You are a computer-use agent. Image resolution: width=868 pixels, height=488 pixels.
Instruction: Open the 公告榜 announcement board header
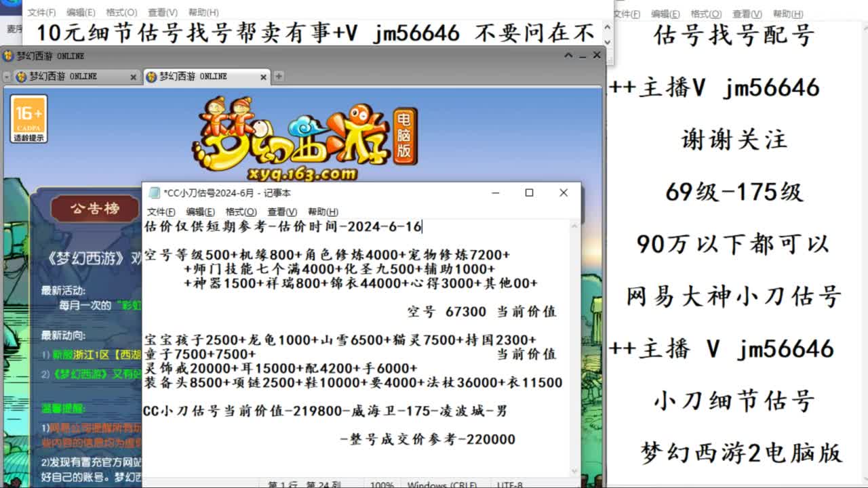pos(95,208)
